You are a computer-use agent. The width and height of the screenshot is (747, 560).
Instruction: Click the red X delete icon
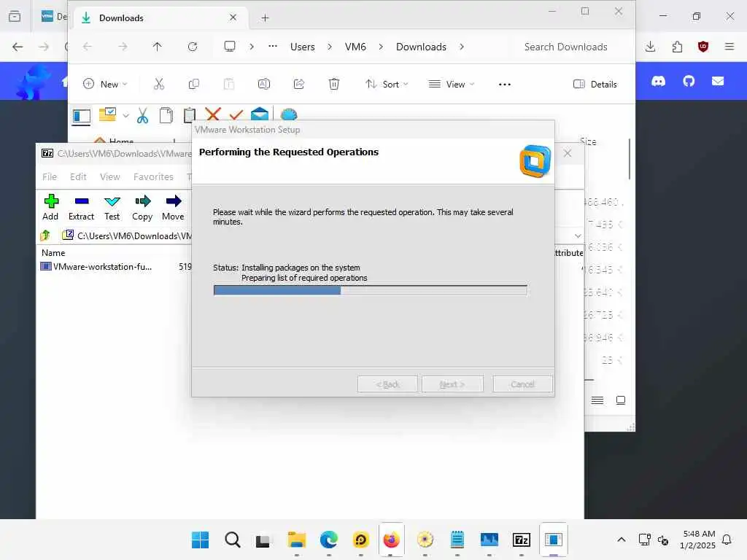coord(213,114)
